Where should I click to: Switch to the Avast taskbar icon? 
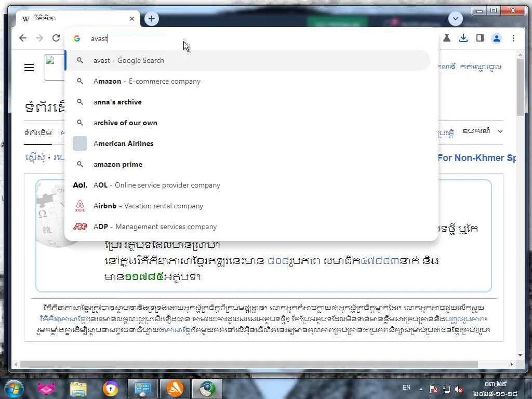tap(175, 389)
